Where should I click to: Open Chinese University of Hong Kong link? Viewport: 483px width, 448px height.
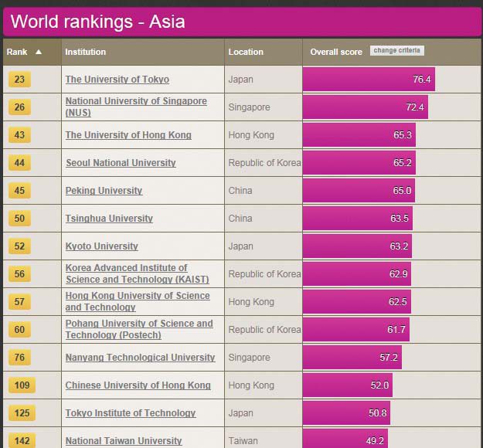point(138,385)
